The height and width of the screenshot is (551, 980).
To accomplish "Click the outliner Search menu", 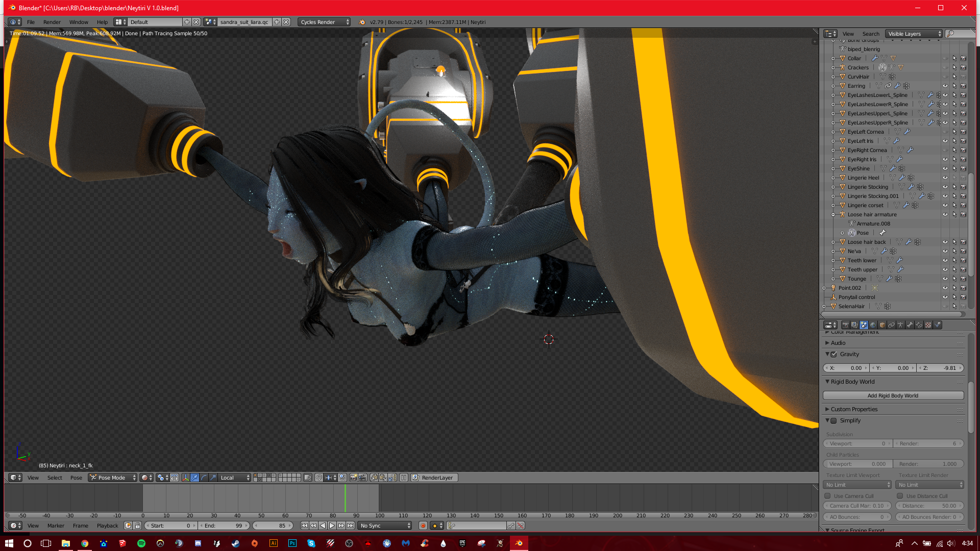I will [871, 34].
